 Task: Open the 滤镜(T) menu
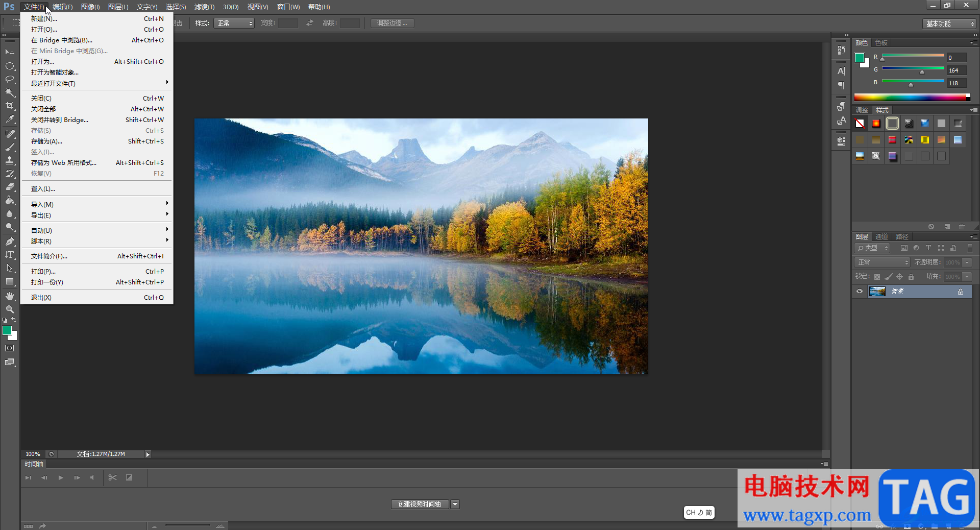point(204,7)
